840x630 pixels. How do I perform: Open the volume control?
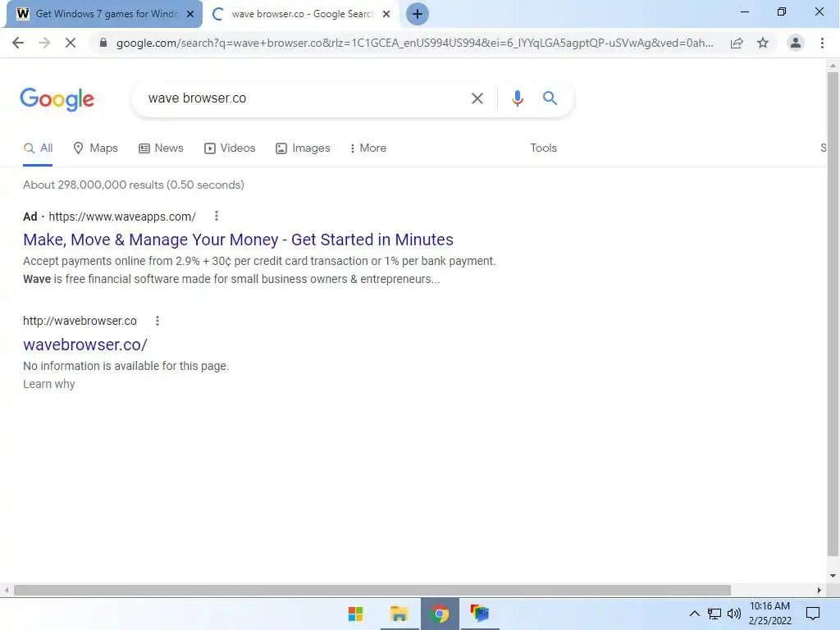734,614
